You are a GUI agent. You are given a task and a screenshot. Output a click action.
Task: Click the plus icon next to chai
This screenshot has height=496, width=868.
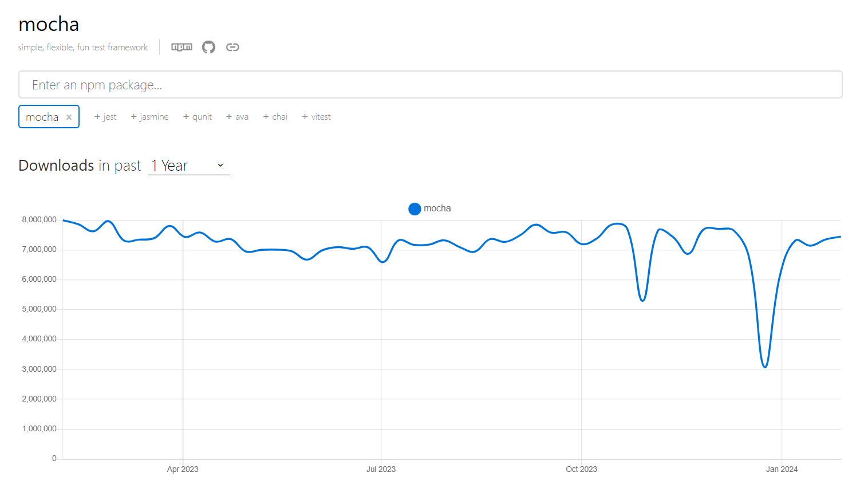[x=266, y=116]
